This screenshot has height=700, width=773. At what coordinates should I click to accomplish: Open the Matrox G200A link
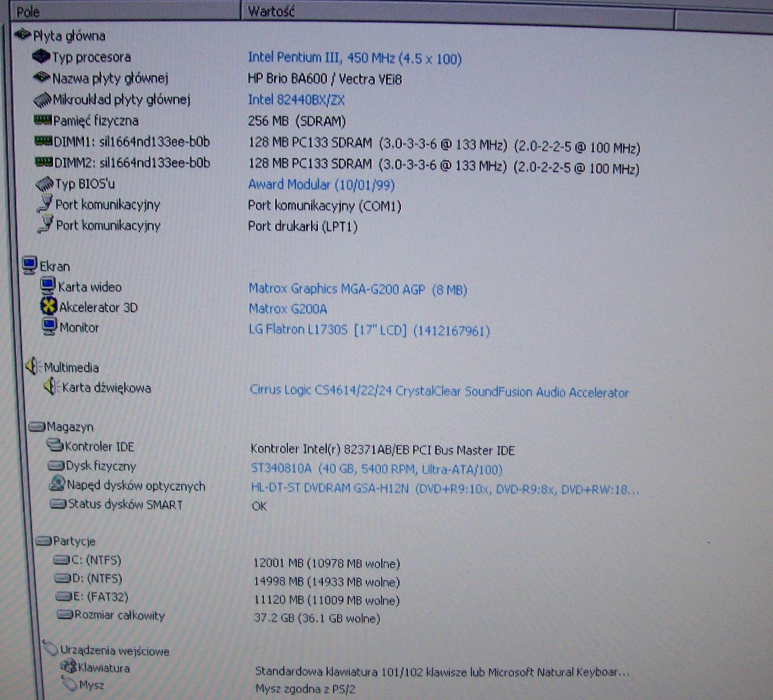click(x=288, y=309)
